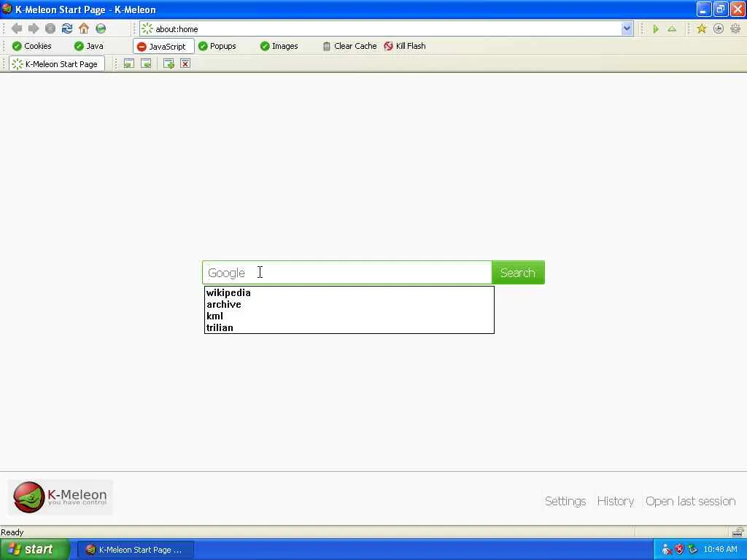Image resolution: width=747 pixels, height=560 pixels.
Task: Choose the archive suggestion
Action: tap(349, 304)
